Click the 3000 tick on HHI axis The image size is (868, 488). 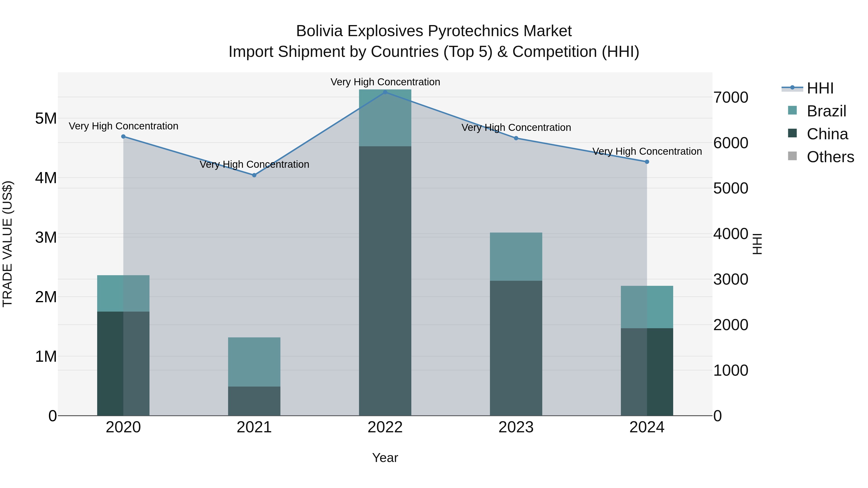pyautogui.click(x=731, y=279)
